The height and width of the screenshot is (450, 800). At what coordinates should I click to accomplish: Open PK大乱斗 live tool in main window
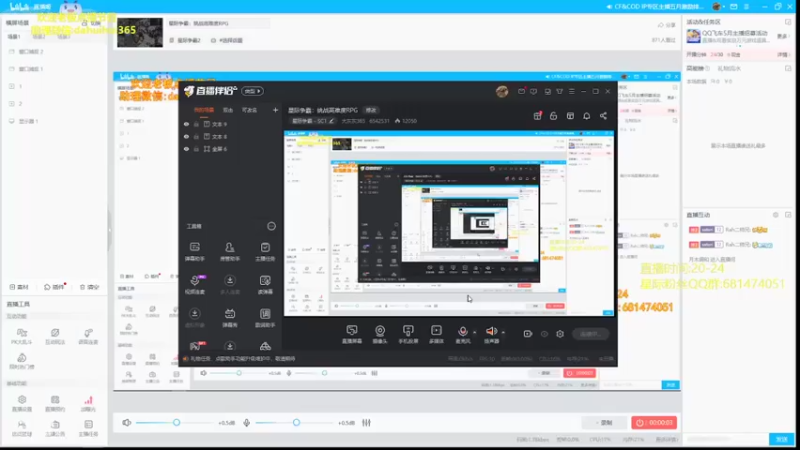coord(21,337)
